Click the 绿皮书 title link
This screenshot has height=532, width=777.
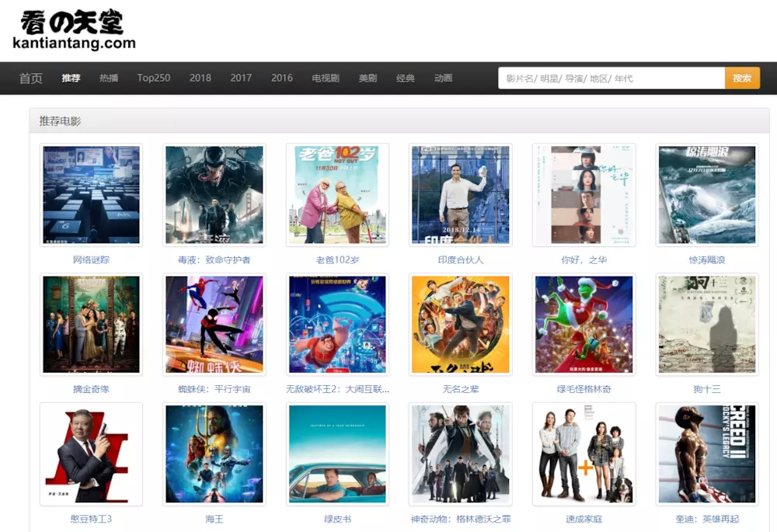click(337, 519)
